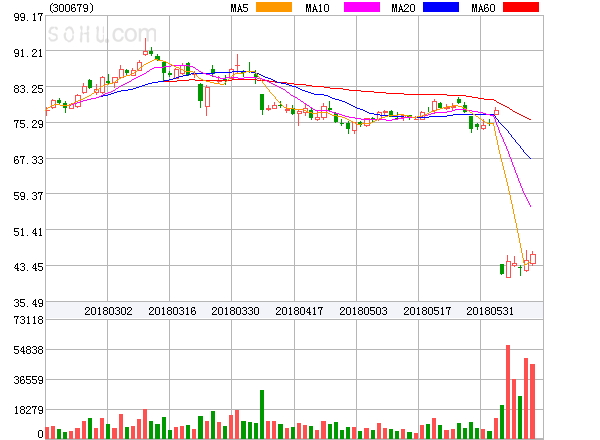Click the magenta MA10 legend swatch
The height and width of the screenshot is (440, 600).
pyautogui.click(x=362, y=7)
